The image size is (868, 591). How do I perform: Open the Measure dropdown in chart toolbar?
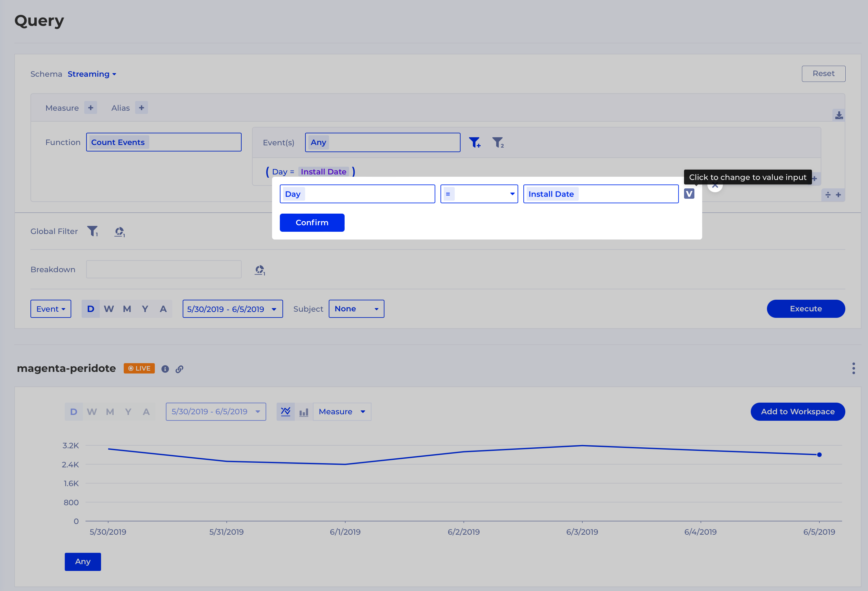tap(342, 411)
